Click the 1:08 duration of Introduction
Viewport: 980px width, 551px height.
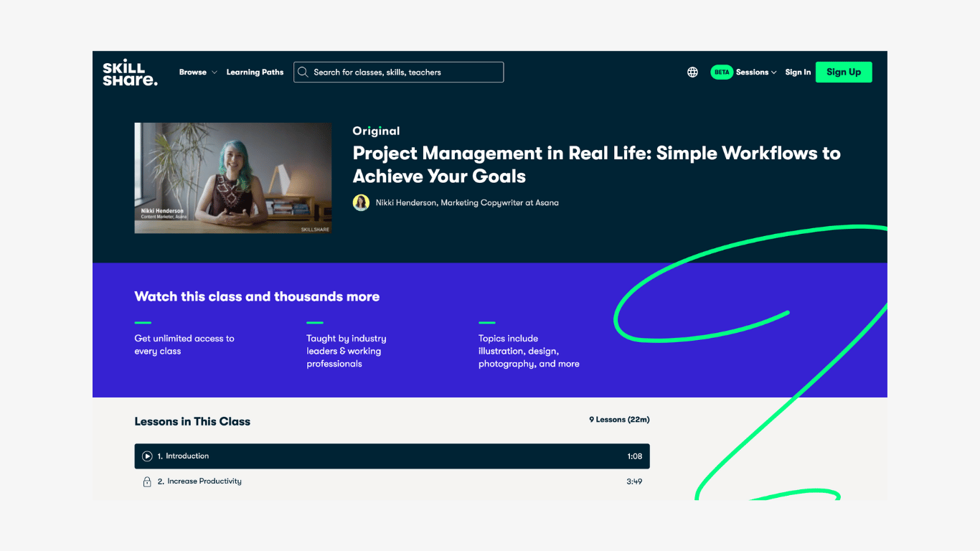pos(634,456)
